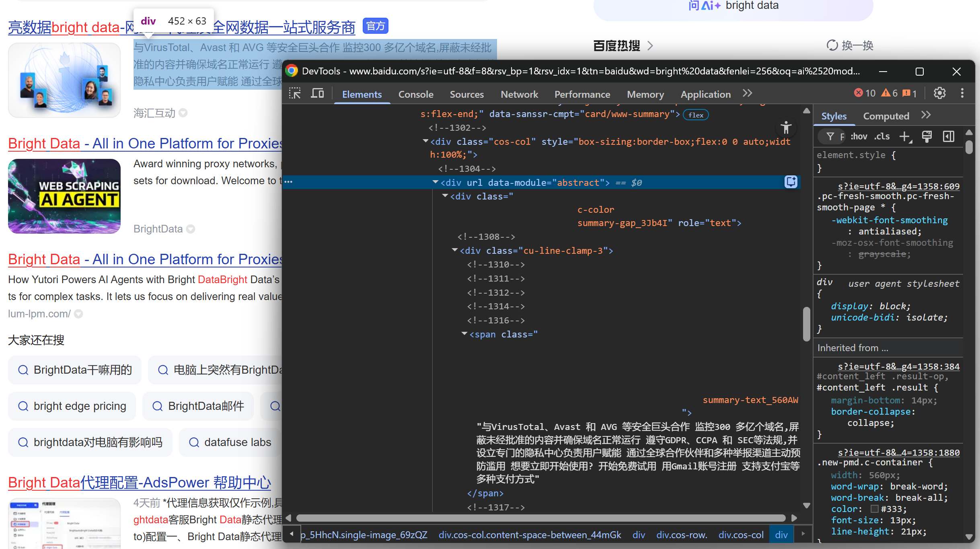Add a new style rule with the plus icon
980x549 pixels.
pos(905,136)
